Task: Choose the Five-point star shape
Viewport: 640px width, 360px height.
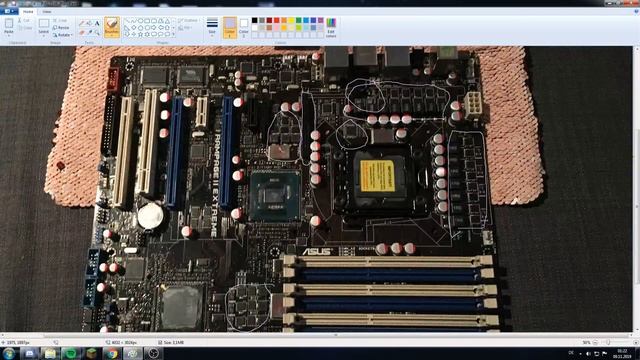Action: 140,34
